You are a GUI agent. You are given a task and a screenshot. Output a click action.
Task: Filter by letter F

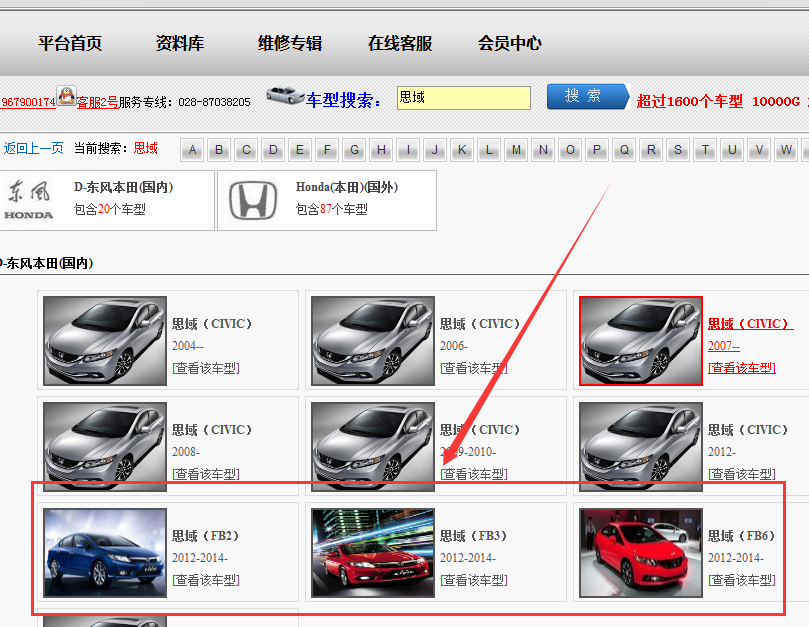(x=327, y=150)
